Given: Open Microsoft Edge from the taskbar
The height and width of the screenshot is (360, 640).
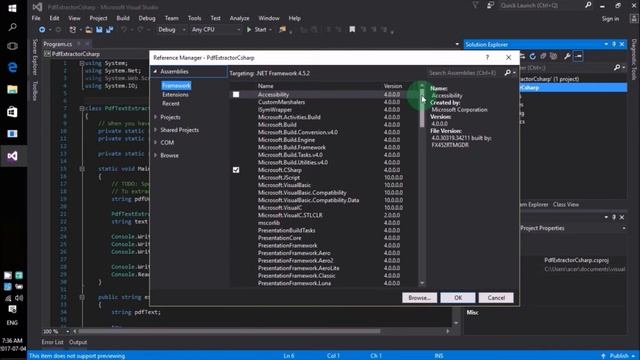Looking at the screenshot, I should (x=12, y=67).
